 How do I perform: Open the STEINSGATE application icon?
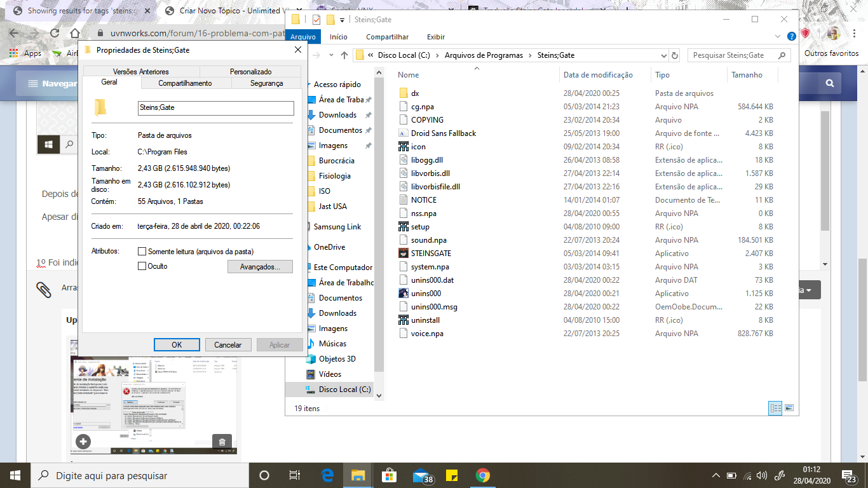403,253
